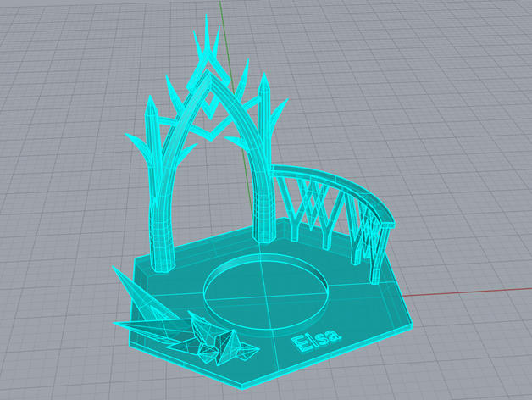
Task: Click the circular recess on the base
Action: (266, 292)
